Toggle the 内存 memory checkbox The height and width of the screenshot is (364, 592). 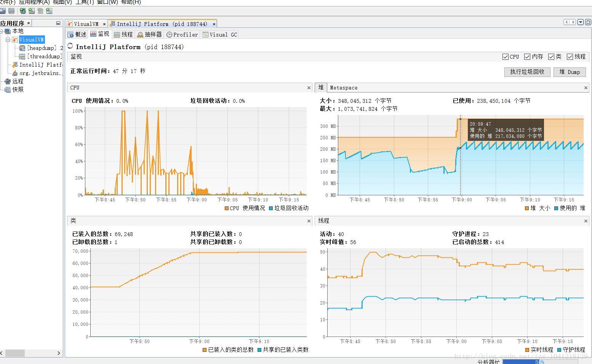coord(527,57)
